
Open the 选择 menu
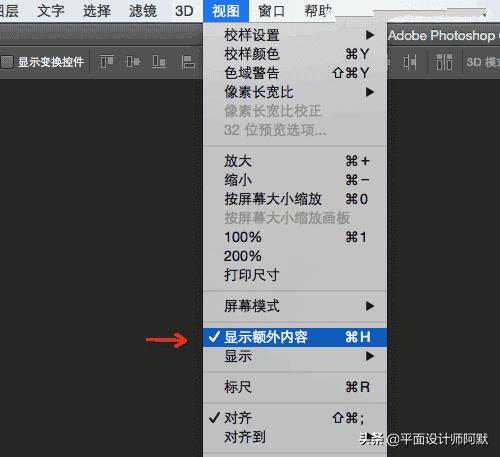97,11
